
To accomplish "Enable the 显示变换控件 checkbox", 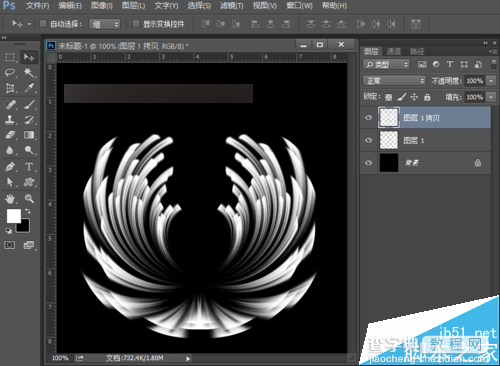I will (x=136, y=24).
